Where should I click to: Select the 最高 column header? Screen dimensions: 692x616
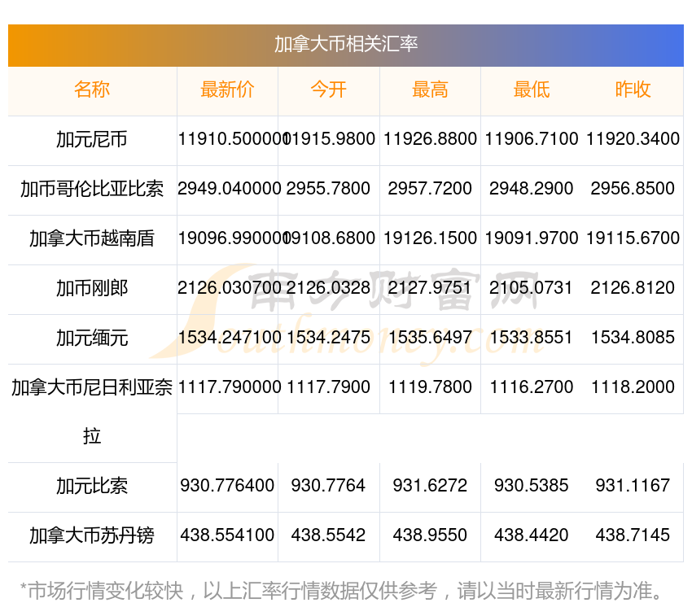tap(430, 90)
